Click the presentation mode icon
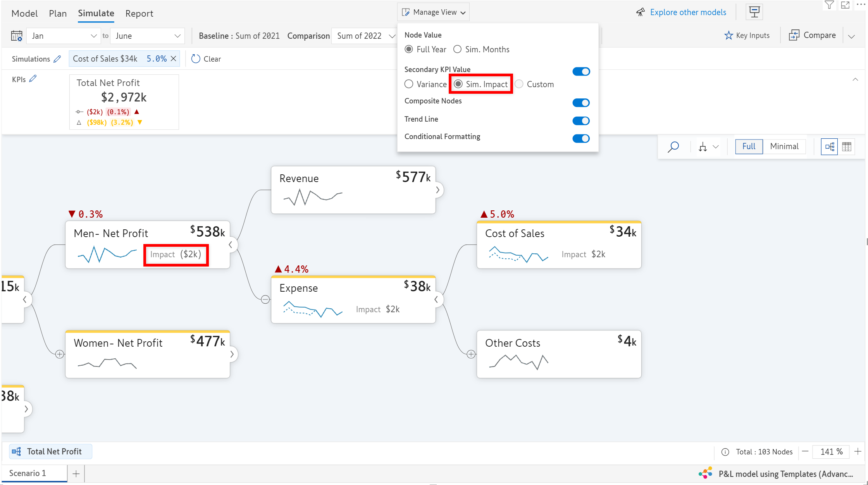The height and width of the screenshot is (485, 868). coord(754,12)
